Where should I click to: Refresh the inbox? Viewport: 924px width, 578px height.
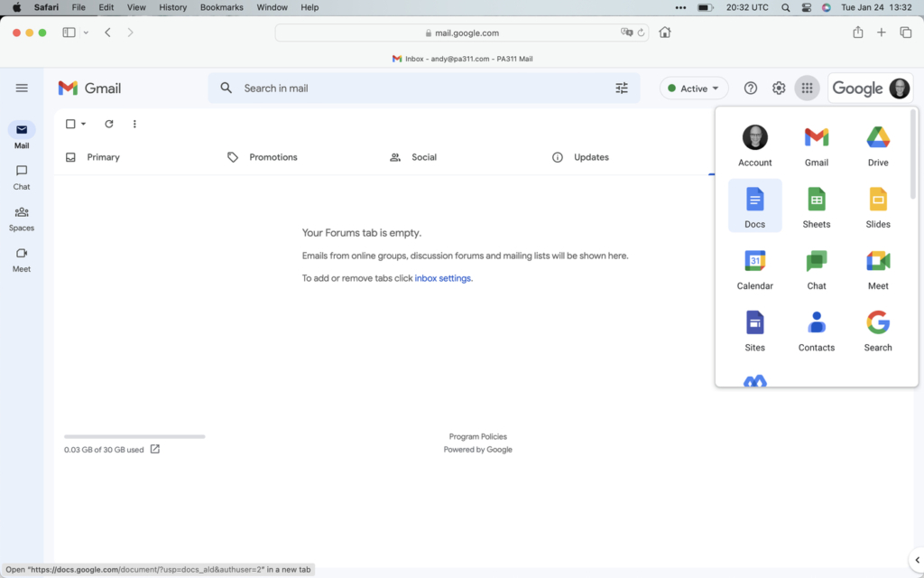point(109,124)
